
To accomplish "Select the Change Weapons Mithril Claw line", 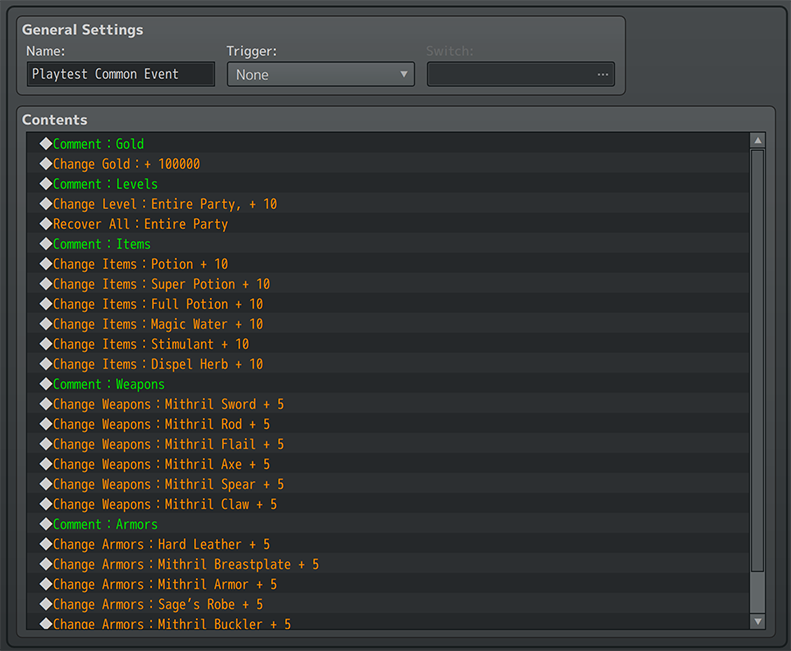I will (388, 504).
